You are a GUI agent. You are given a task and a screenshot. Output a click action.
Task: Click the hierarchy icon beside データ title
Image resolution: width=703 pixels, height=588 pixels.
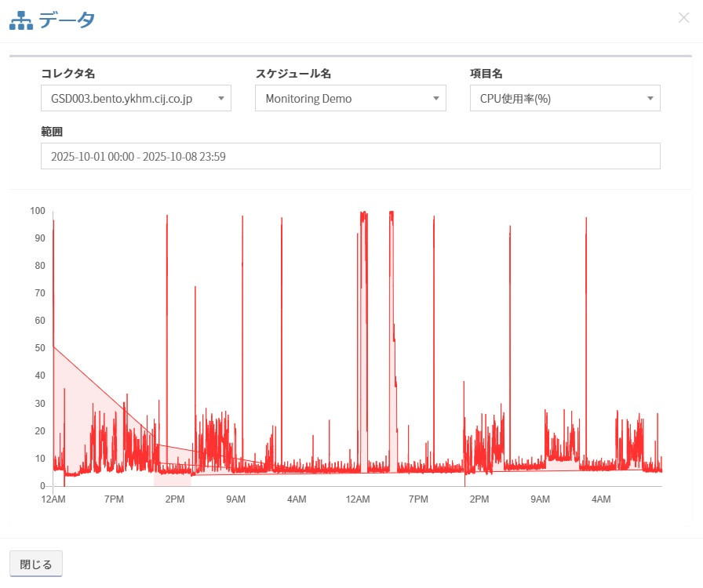click(21, 20)
